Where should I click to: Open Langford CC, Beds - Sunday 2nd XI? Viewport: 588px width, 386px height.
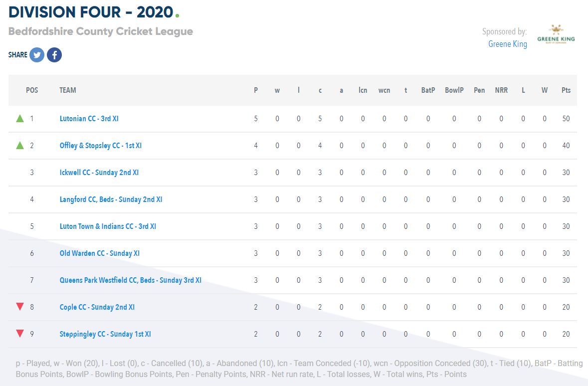111,199
